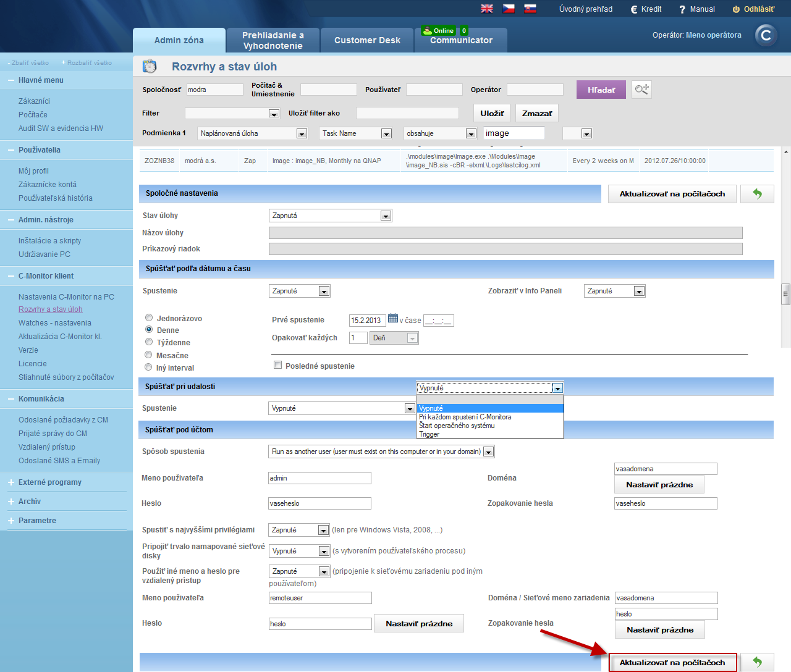Expand Externé programy section
791x672 pixels.
tap(11, 482)
